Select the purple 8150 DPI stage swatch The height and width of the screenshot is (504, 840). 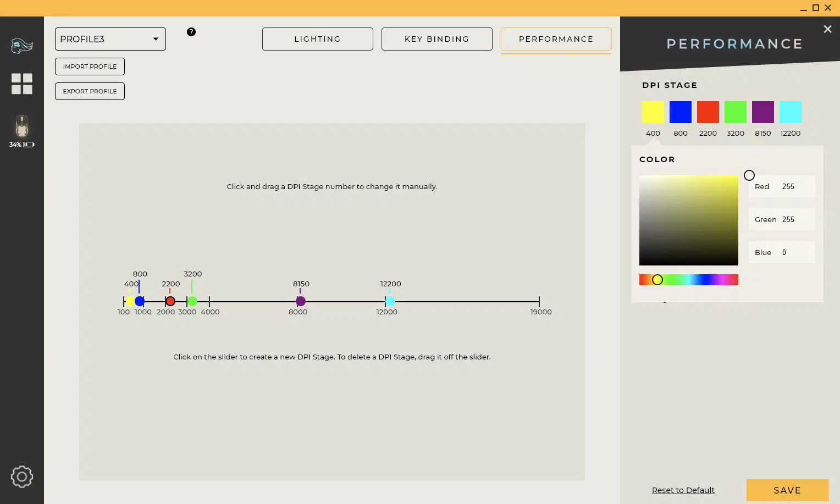[x=762, y=112]
